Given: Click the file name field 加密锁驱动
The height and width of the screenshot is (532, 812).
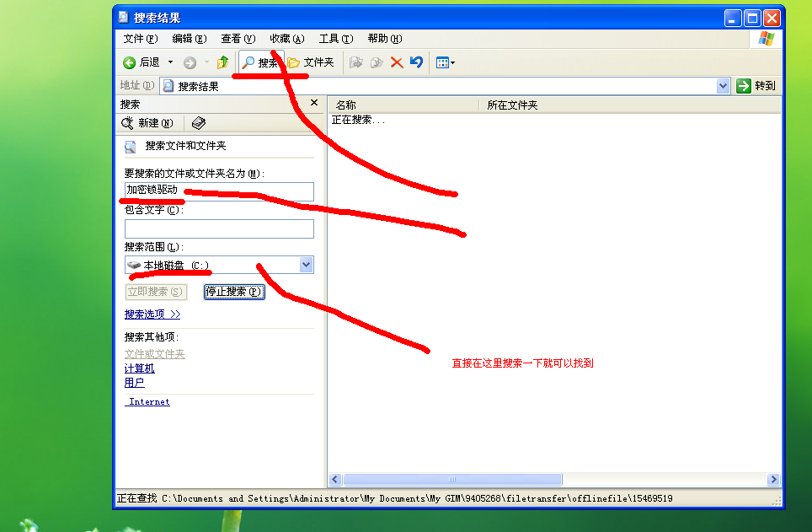Looking at the screenshot, I should [x=219, y=191].
